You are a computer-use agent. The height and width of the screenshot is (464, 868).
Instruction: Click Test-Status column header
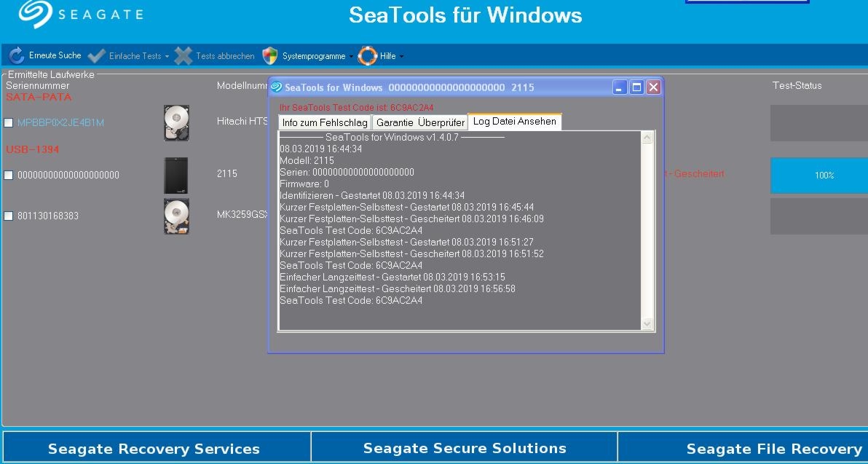coord(797,86)
